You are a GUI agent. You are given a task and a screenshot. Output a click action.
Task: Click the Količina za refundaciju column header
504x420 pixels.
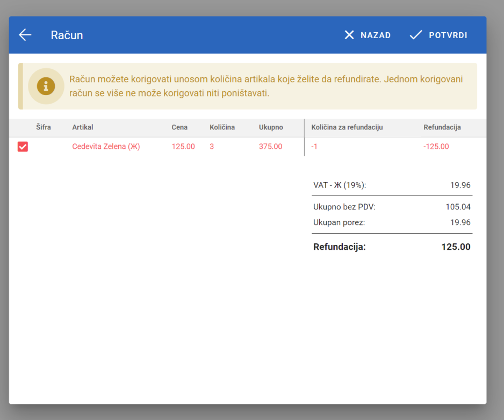click(347, 127)
